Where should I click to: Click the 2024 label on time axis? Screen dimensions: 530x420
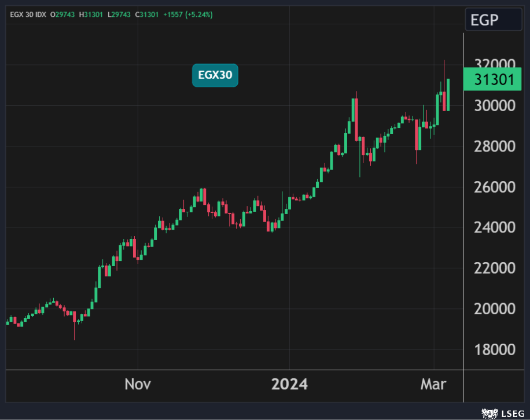[290, 384]
